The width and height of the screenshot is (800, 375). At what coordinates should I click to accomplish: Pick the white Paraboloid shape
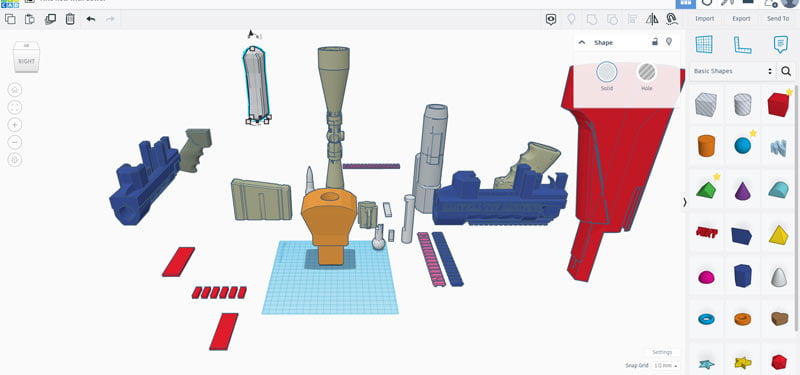pyautogui.click(x=779, y=277)
